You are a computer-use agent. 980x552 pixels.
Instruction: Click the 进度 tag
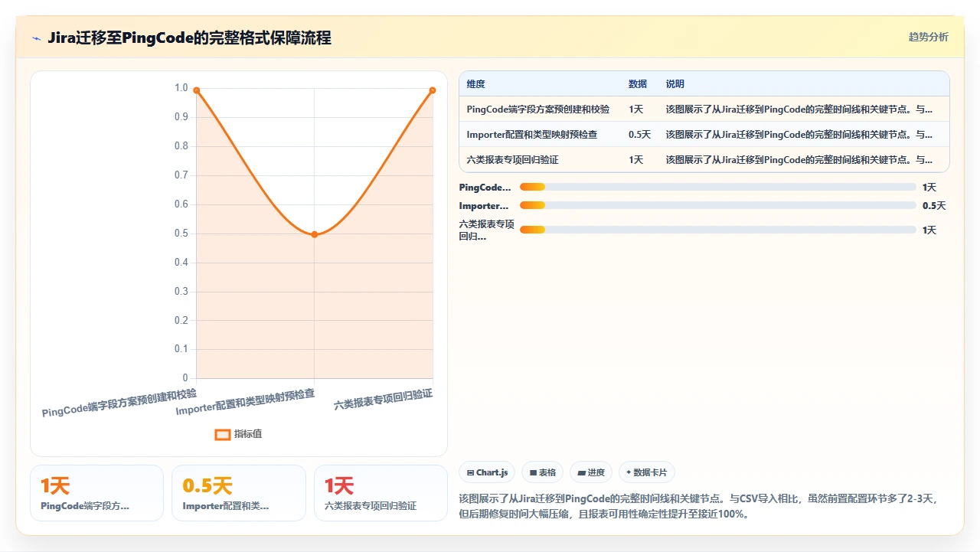(591, 472)
